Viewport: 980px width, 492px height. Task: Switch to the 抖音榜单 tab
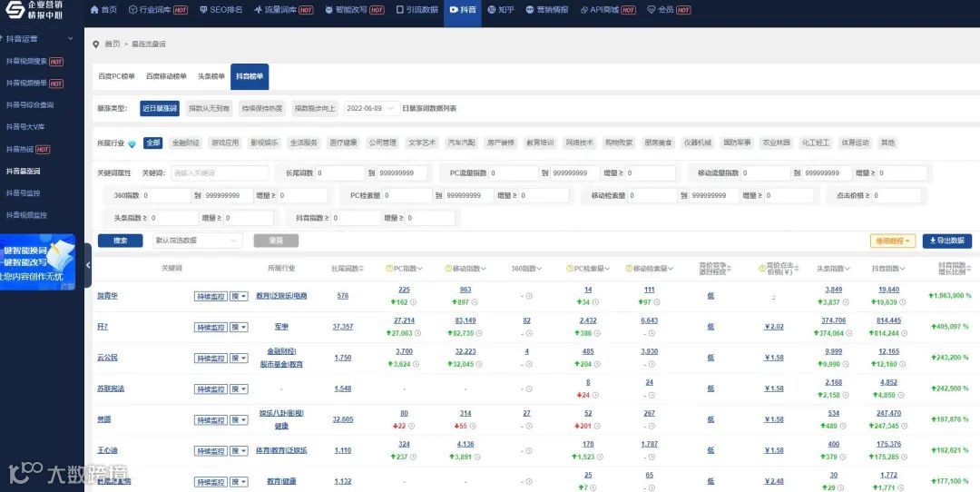pos(250,77)
